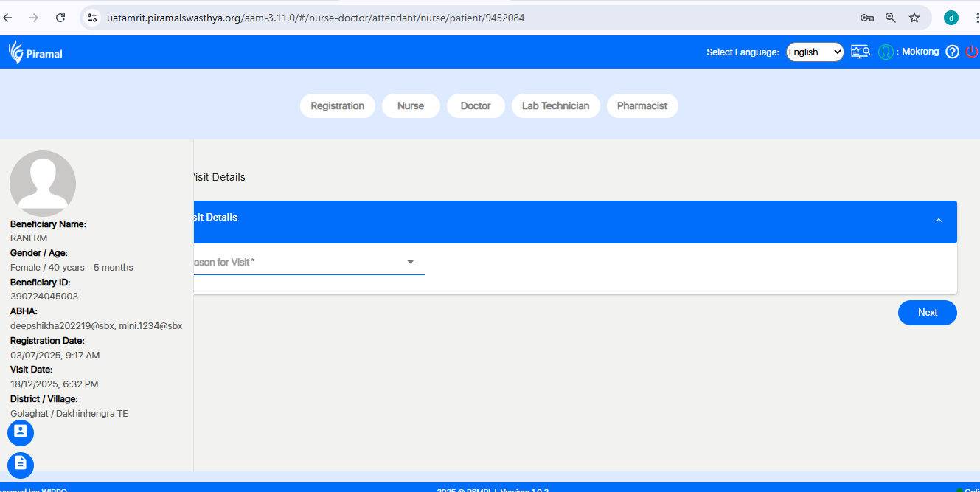
Task: Click the beneficiary avatar photo
Action: point(43,183)
